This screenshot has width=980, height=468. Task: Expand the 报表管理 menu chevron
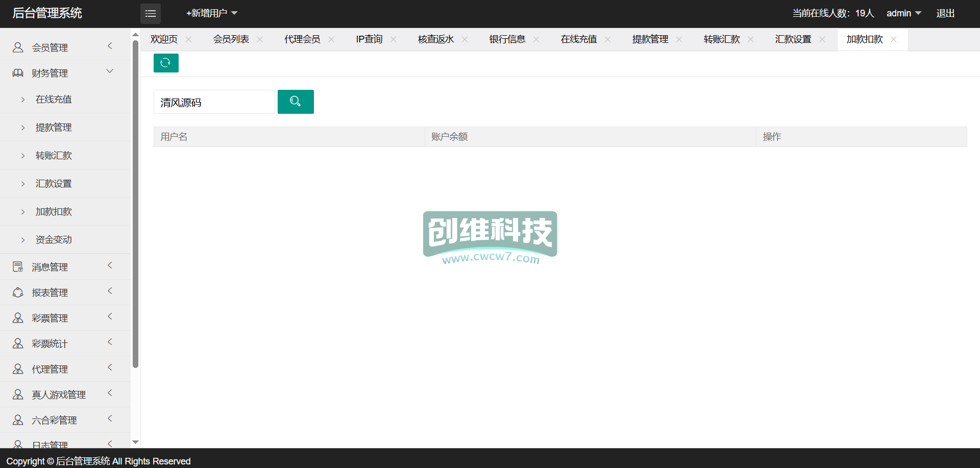coord(110,291)
